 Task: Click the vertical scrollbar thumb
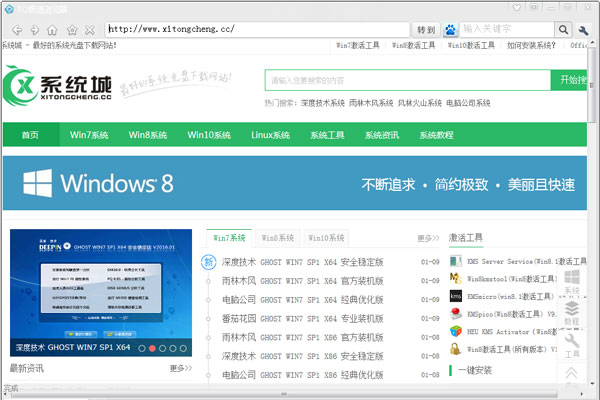pos(592,84)
